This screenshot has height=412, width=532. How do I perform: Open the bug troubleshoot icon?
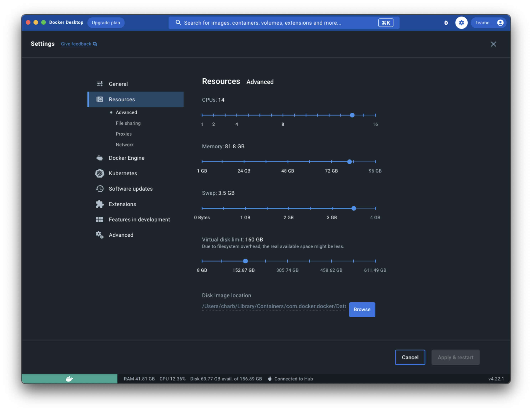tap(446, 23)
